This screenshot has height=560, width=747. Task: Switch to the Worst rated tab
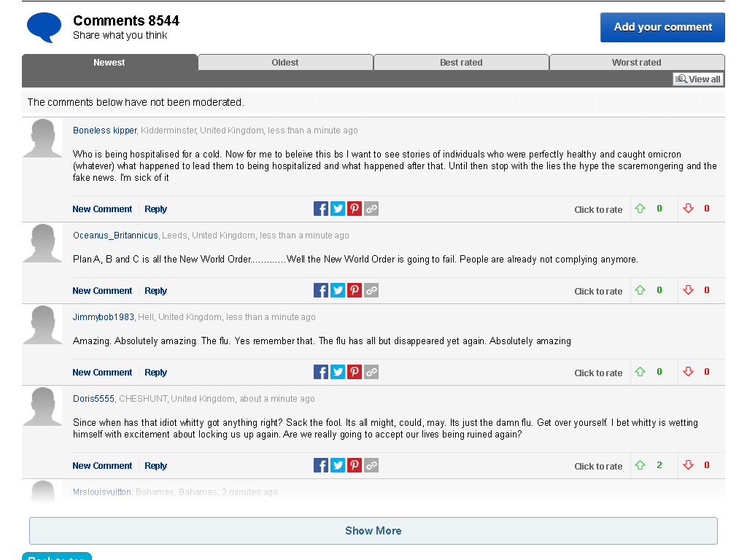(636, 63)
